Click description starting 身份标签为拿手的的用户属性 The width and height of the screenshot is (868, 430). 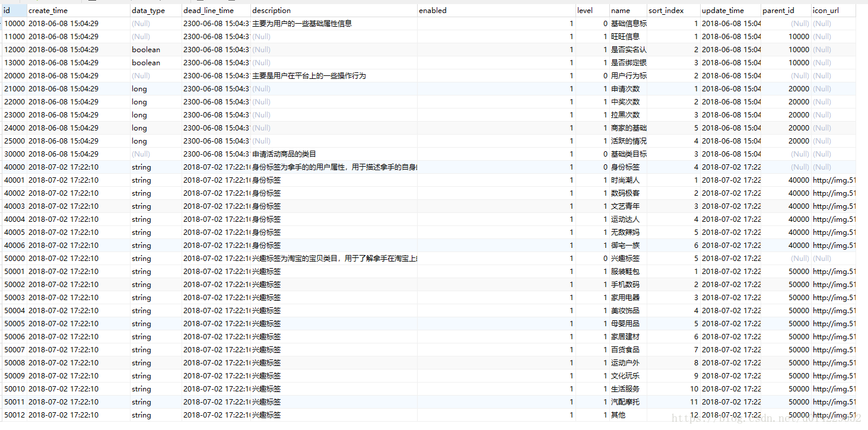pyautogui.click(x=334, y=167)
